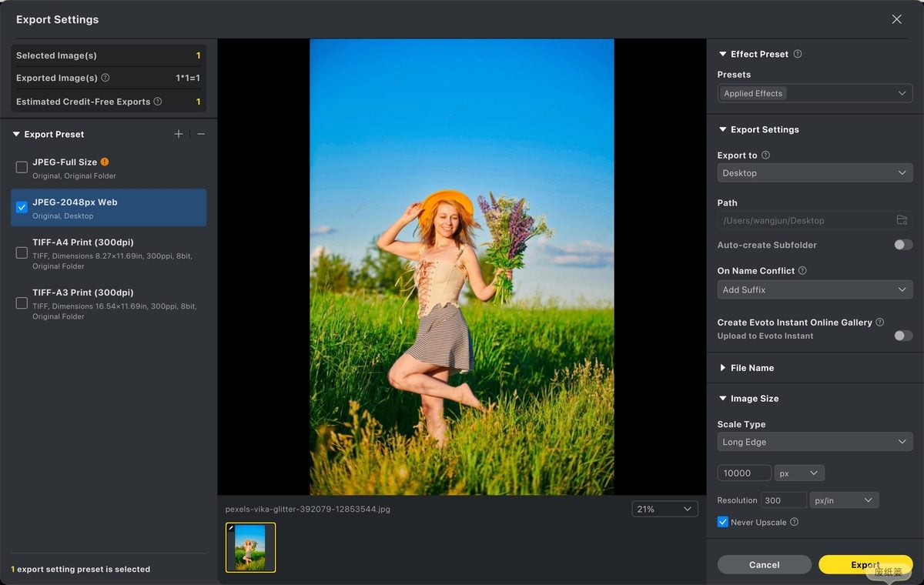Close the Export Settings dialog
Screen dimensions: 924x585
pos(896,19)
